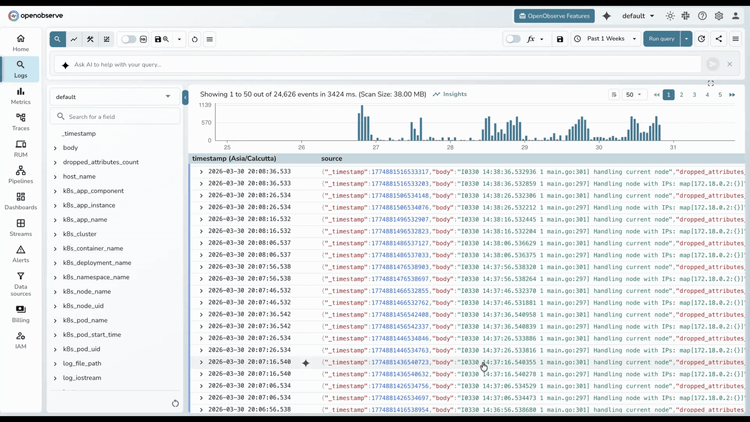Click the tallest histogram bar near 27
This screenshot has width=750, height=422.
pos(363,123)
